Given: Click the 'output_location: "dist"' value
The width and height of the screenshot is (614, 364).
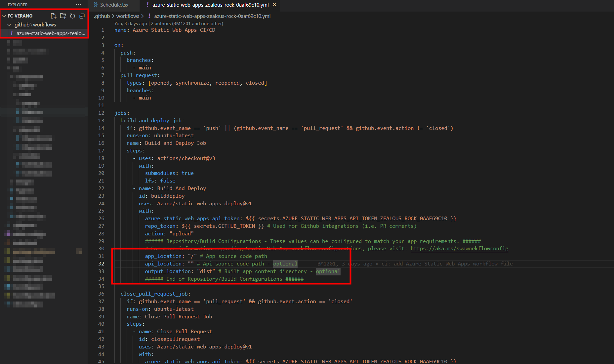Looking at the screenshot, I should [206, 271].
